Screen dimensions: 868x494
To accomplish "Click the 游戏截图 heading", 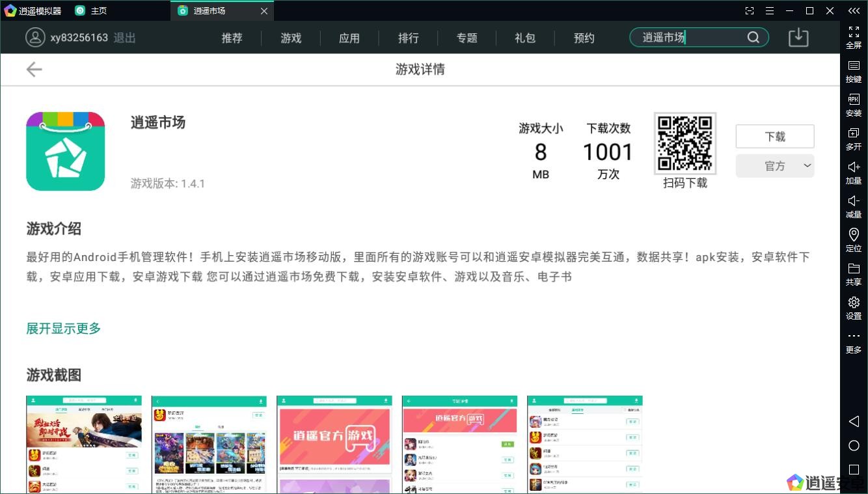I will point(54,376).
